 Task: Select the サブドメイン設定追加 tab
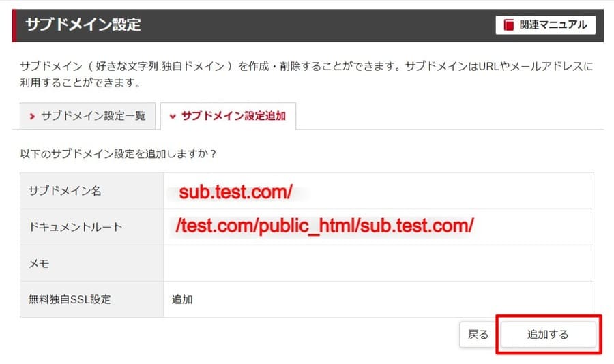click(228, 116)
